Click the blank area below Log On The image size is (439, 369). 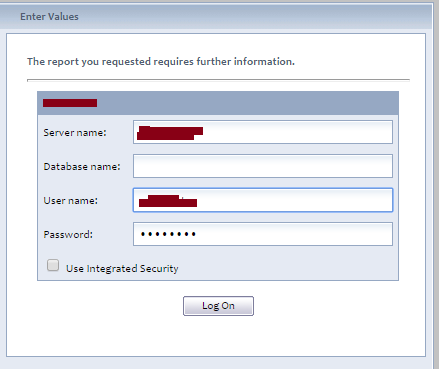click(216, 336)
